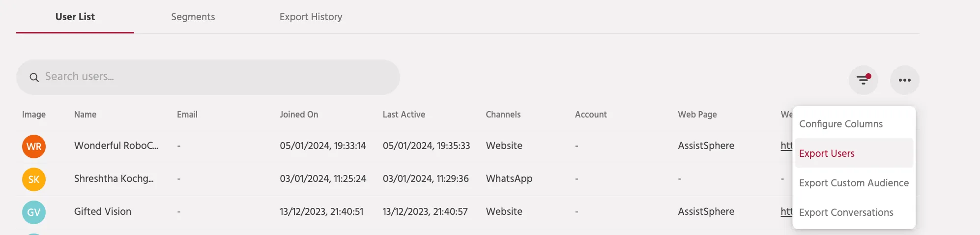980x235 pixels.
Task: Click the Account column header
Action: coord(591,115)
